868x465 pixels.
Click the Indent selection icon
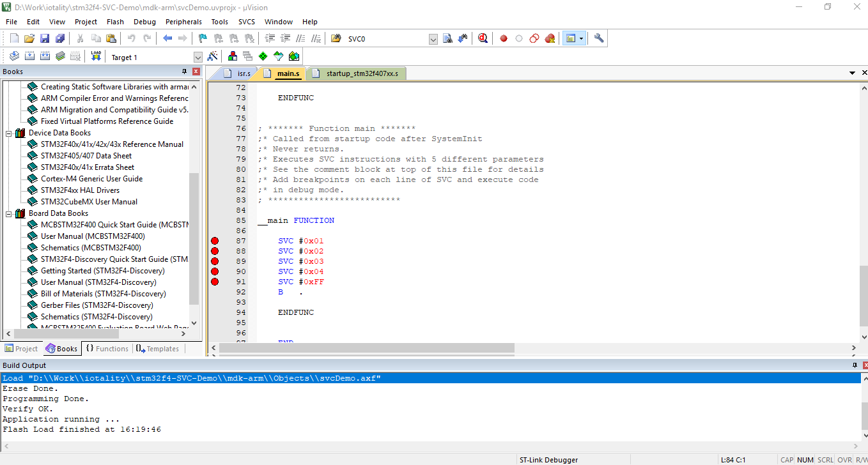tap(270, 38)
